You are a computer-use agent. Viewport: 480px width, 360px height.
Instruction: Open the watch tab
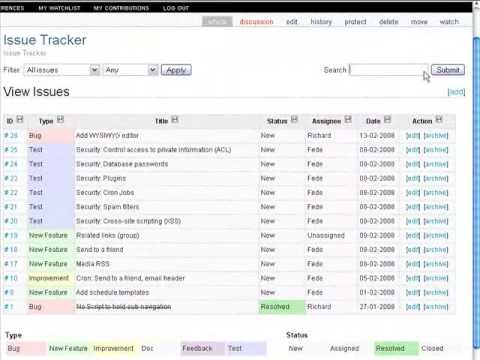449,22
